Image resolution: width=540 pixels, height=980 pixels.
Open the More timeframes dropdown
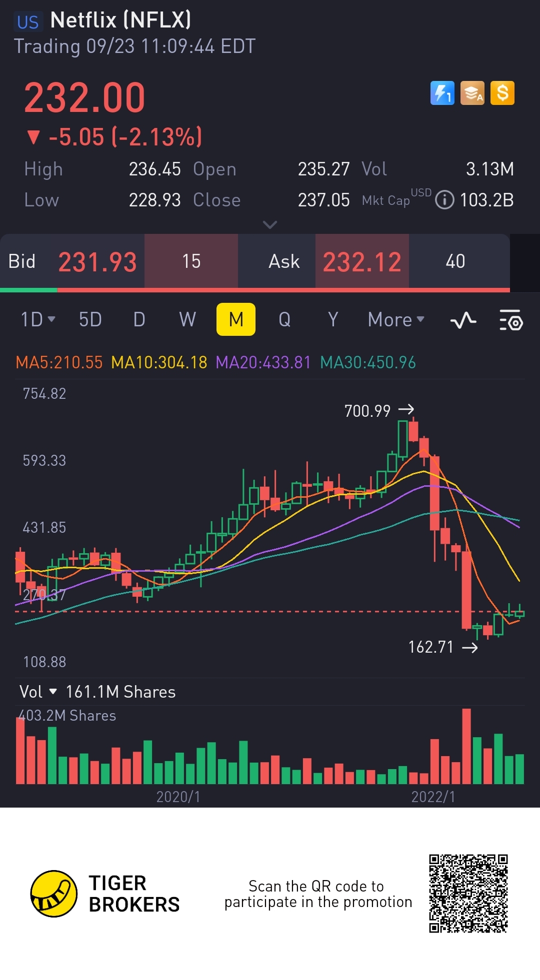pos(396,319)
